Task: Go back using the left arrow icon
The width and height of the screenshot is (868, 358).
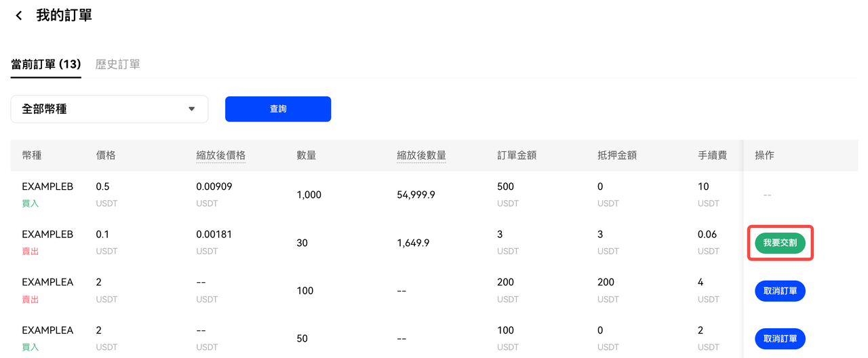Action: [x=19, y=16]
